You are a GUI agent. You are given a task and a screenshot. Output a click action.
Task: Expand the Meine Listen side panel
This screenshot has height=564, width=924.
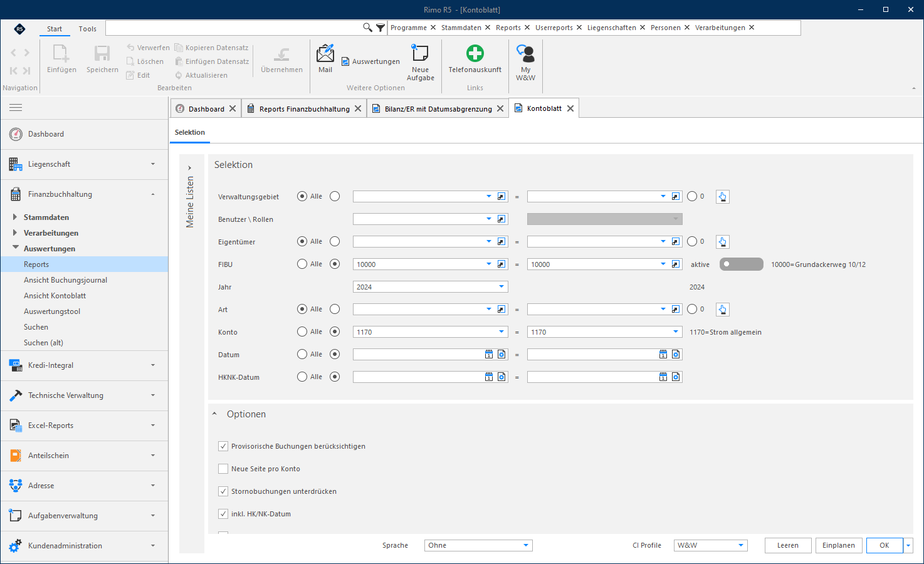[x=189, y=168]
